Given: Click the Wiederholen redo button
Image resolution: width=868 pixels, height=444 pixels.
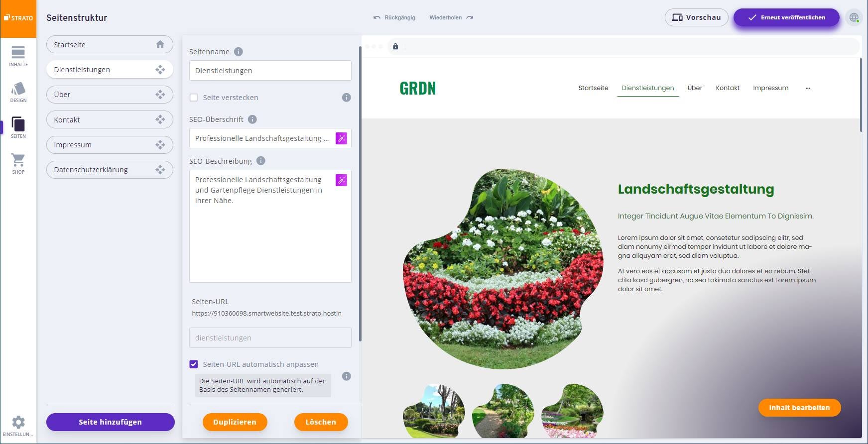Looking at the screenshot, I should [451, 17].
